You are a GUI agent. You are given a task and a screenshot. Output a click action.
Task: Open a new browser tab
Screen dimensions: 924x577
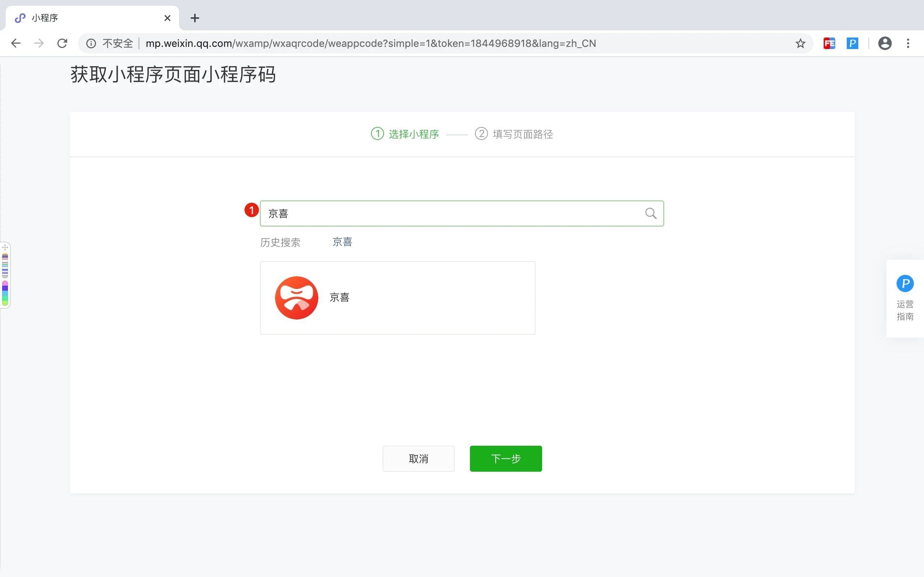tap(195, 18)
